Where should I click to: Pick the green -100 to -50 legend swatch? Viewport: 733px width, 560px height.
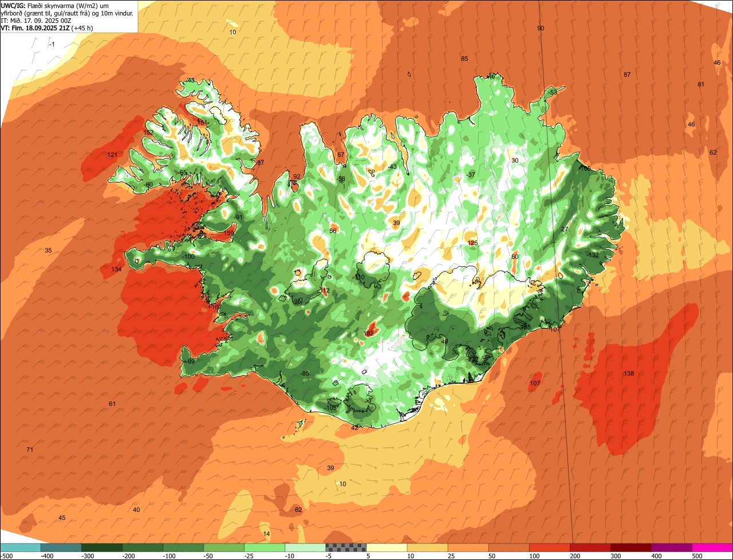[183, 547]
